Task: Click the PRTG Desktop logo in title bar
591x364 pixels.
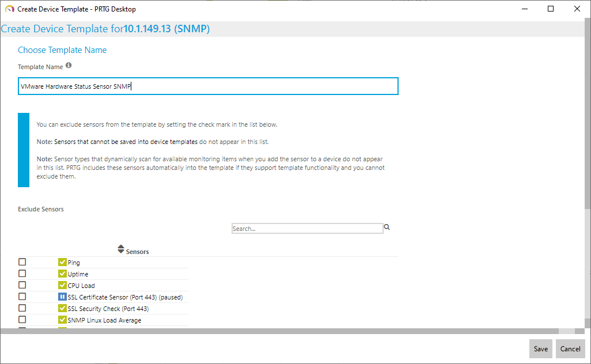Action: pyautogui.click(x=10, y=9)
